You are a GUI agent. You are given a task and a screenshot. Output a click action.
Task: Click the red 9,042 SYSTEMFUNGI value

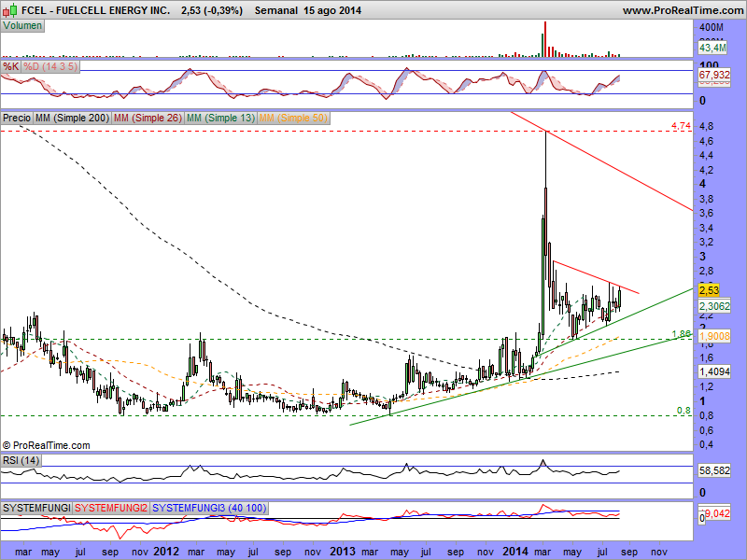click(x=717, y=514)
